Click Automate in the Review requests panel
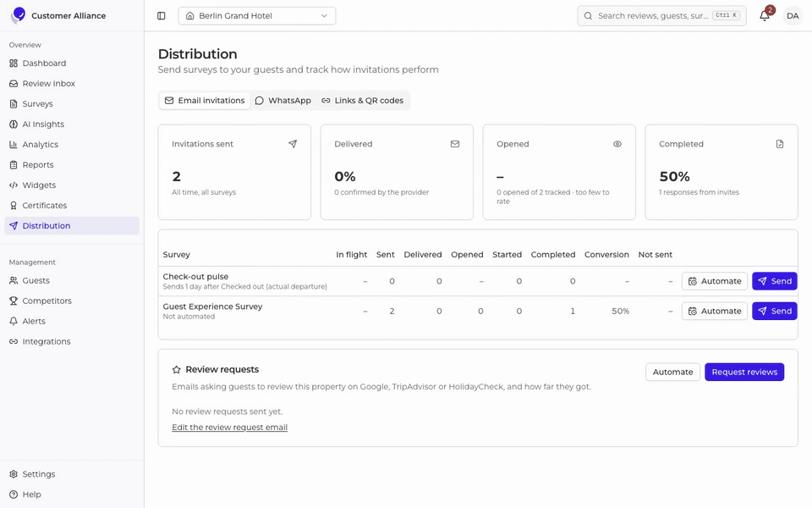Viewport: 812px width, 508px height. [672, 372]
